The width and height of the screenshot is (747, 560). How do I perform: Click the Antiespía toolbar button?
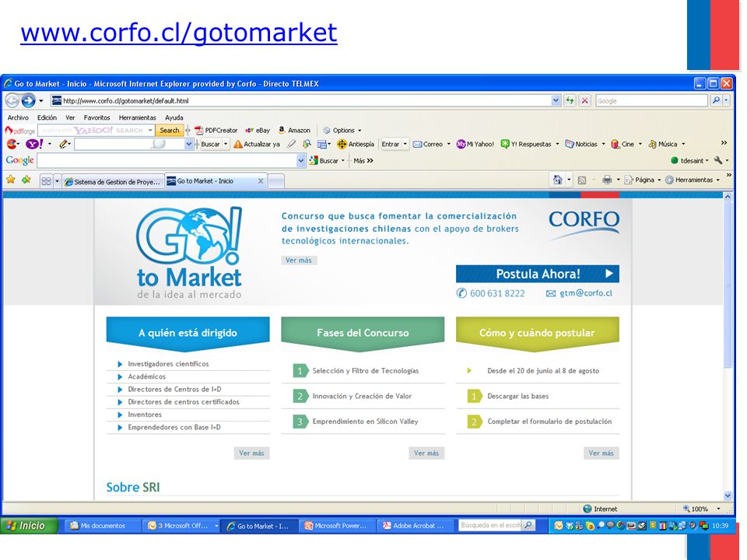coord(356,144)
